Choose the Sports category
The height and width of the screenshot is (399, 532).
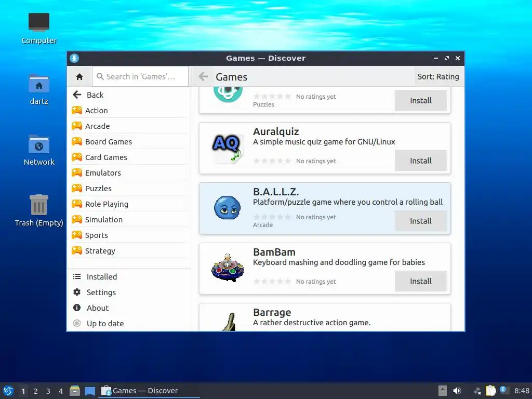pos(129,235)
